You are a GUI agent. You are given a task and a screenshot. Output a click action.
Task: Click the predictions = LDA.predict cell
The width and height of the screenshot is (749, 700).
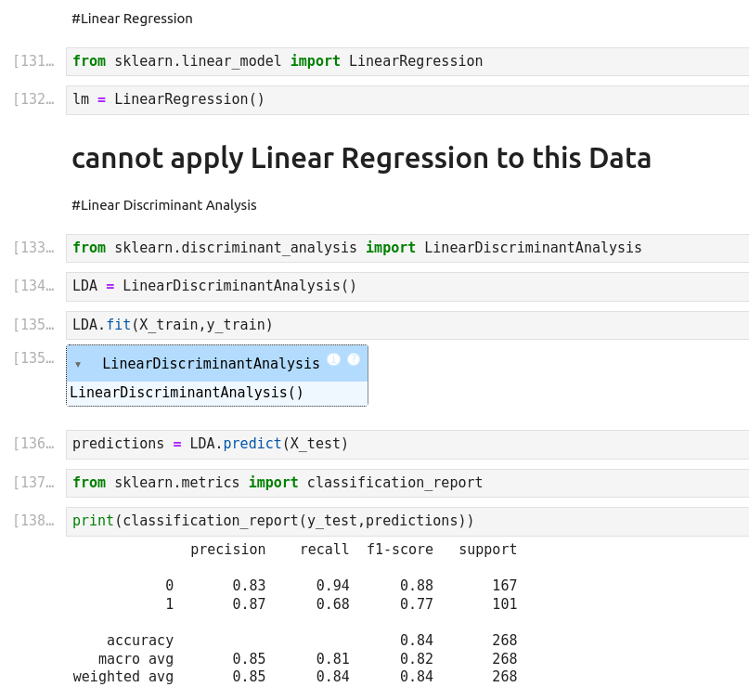click(407, 444)
